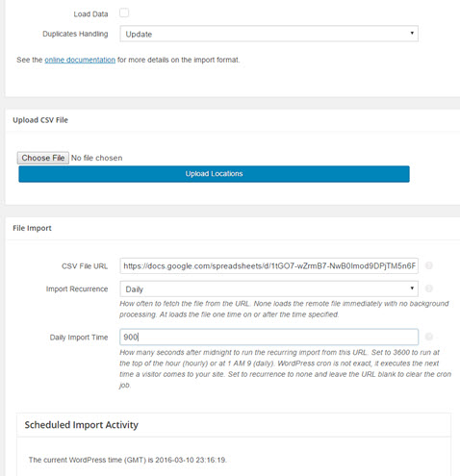Image resolution: width=460 pixels, height=476 pixels.
Task: Focus the CSV File URL text field
Action: coord(268,265)
